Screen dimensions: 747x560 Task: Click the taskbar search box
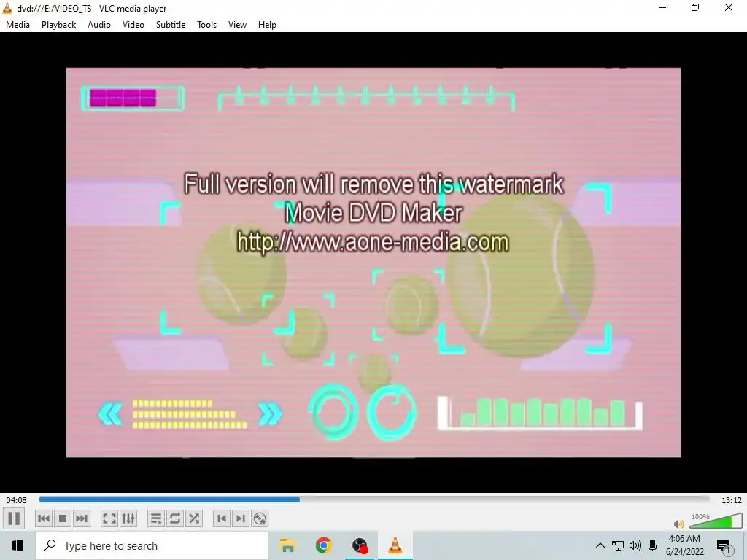pos(152,545)
